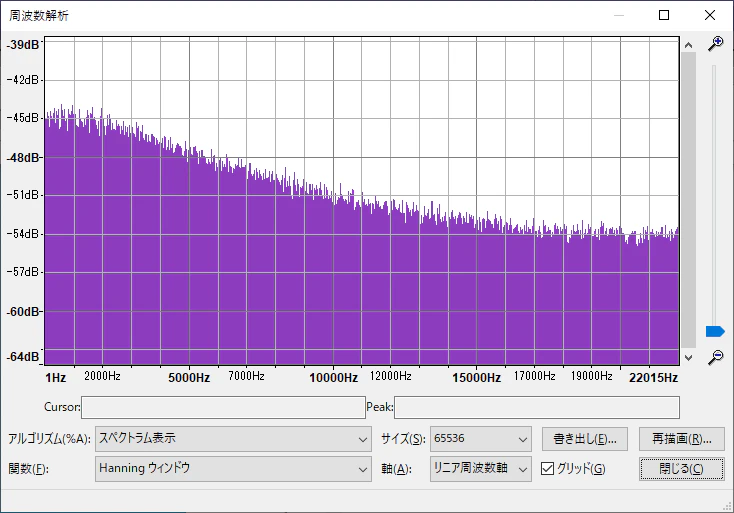Click the 19000Hz axis label
The width and height of the screenshot is (734, 513).
tap(591, 376)
